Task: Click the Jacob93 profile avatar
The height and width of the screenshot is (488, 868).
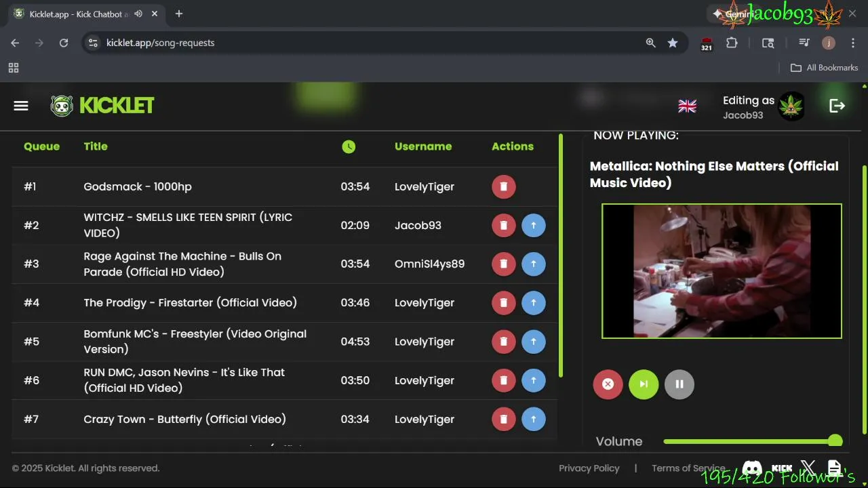Action: click(791, 106)
